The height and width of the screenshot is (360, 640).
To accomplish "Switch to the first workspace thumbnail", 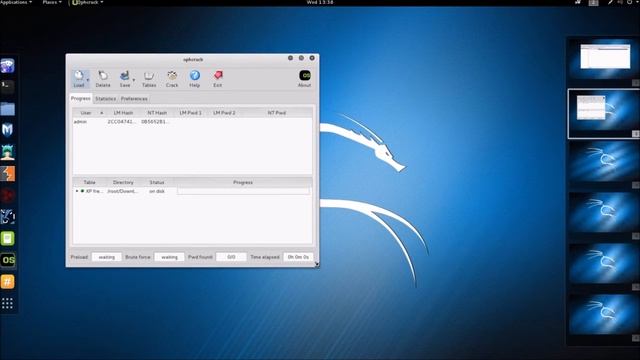I will (x=605, y=58).
